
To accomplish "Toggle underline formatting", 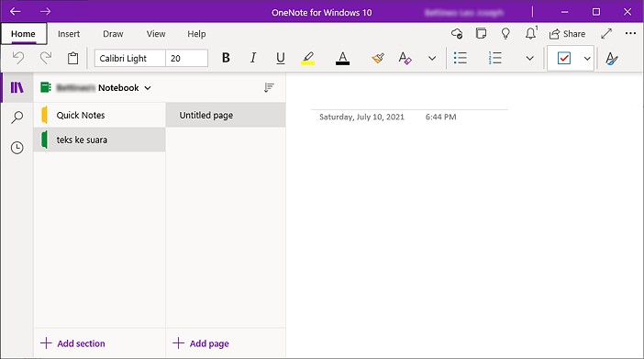I will pos(281,58).
